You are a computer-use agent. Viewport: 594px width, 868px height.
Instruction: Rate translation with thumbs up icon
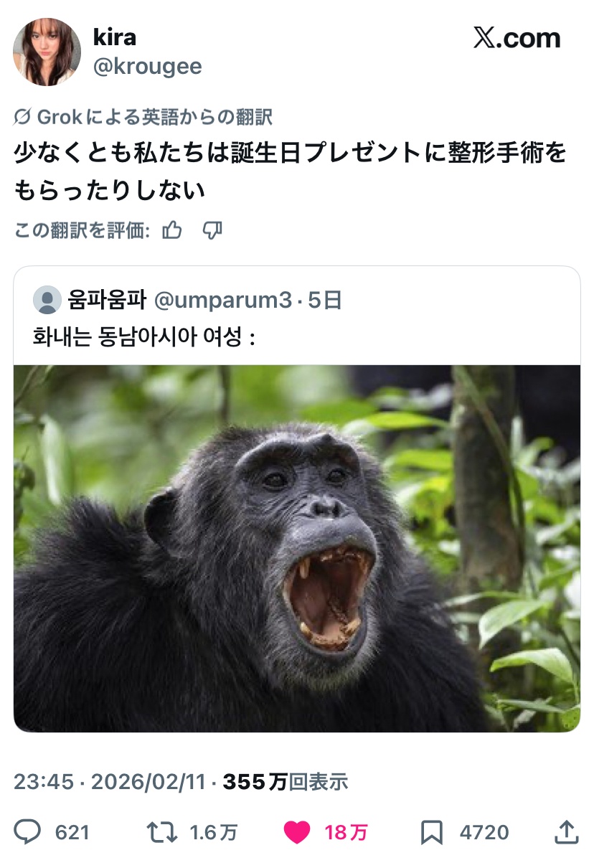pyautogui.click(x=172, y=230)
